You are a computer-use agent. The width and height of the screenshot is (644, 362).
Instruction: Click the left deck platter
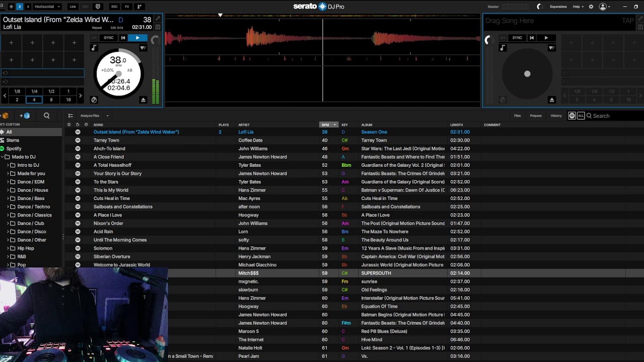119,74
